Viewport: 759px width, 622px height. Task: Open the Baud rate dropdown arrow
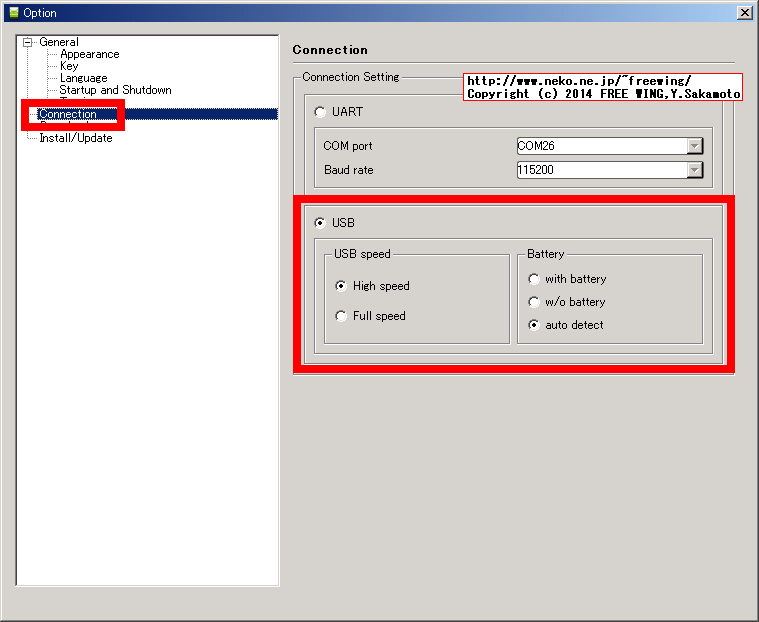[x=695, y=170]
